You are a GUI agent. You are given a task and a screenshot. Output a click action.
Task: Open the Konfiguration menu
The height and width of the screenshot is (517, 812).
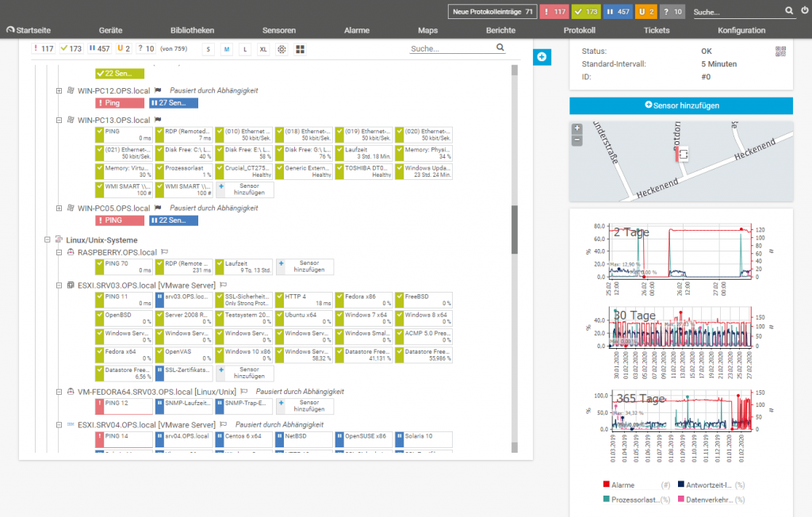(741, 30)
